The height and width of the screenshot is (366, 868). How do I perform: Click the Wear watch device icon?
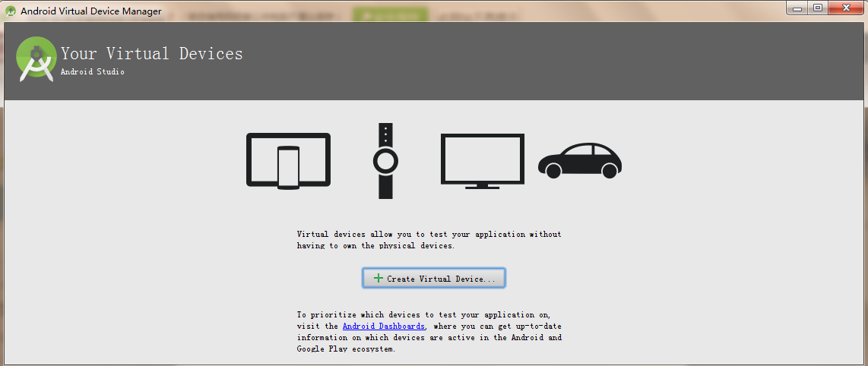tap(385, 161)
